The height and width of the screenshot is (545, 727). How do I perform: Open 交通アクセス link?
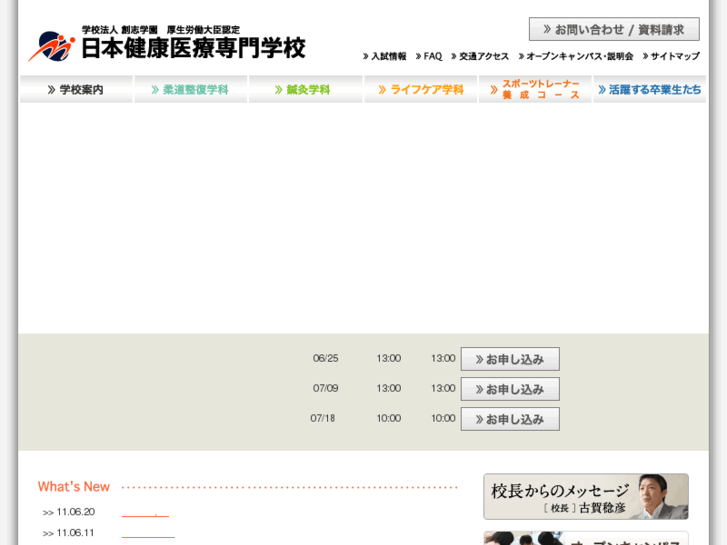tap(480, 56)
